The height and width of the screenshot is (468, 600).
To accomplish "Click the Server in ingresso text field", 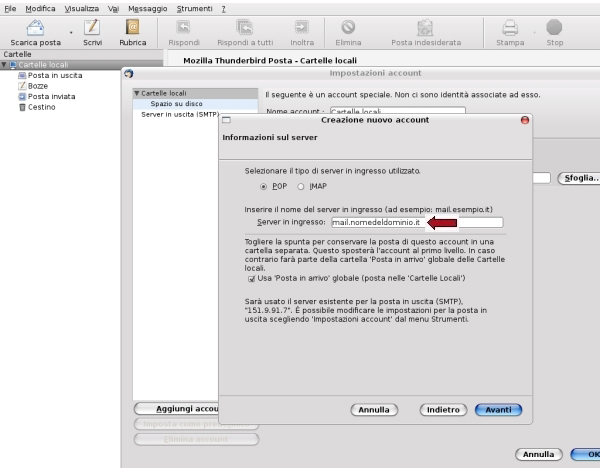I will (x=417, y=222).
